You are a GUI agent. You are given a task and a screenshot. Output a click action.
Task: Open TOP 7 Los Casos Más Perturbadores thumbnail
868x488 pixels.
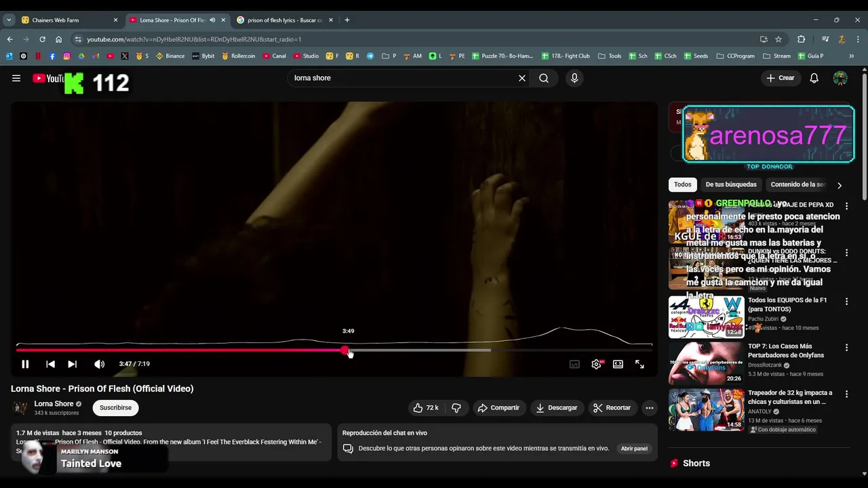click(x=706, y=363)
